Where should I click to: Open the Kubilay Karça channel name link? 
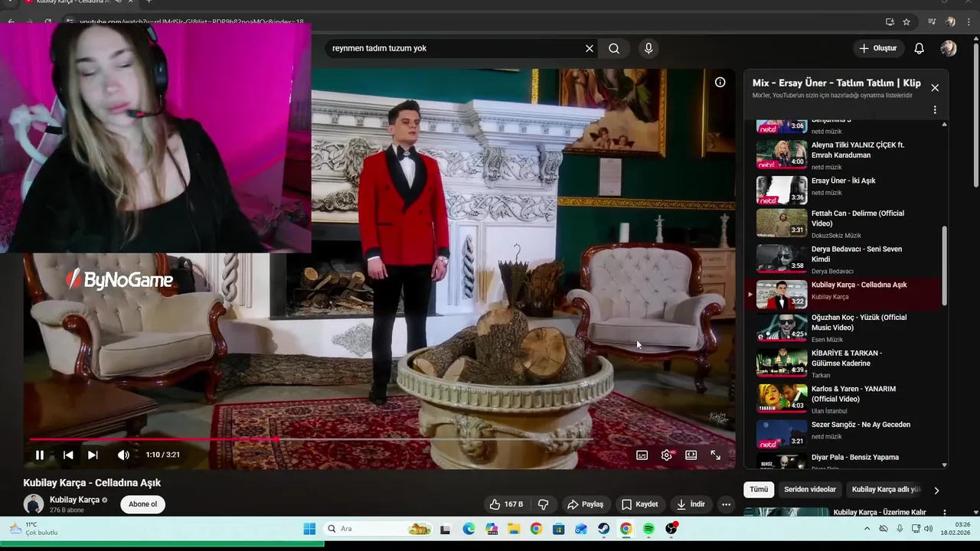(x=74, y=500)
